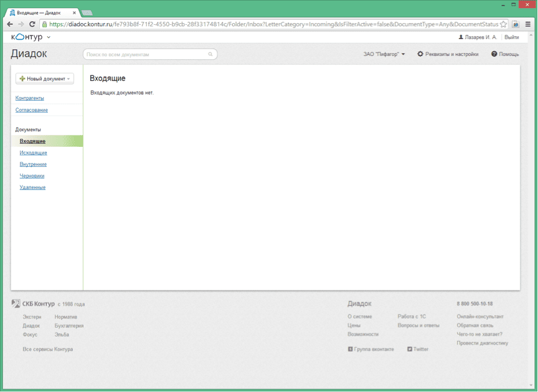This screenshot has height=392, width=538.
Task: Open the Норматив footer link
Action: [x=66, y=317]
